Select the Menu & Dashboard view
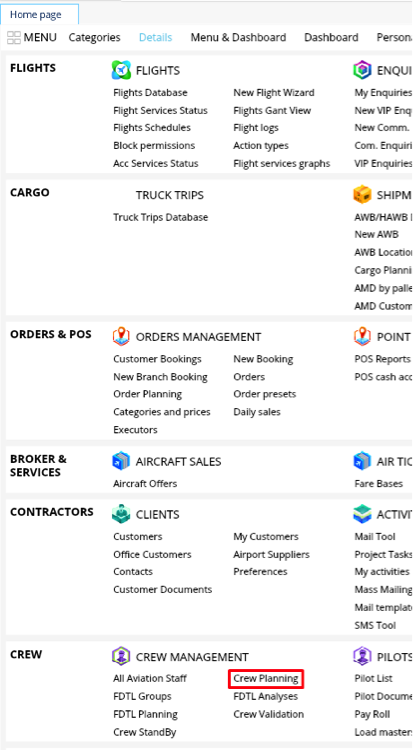The image size is (413, 750). pos(238,37)
